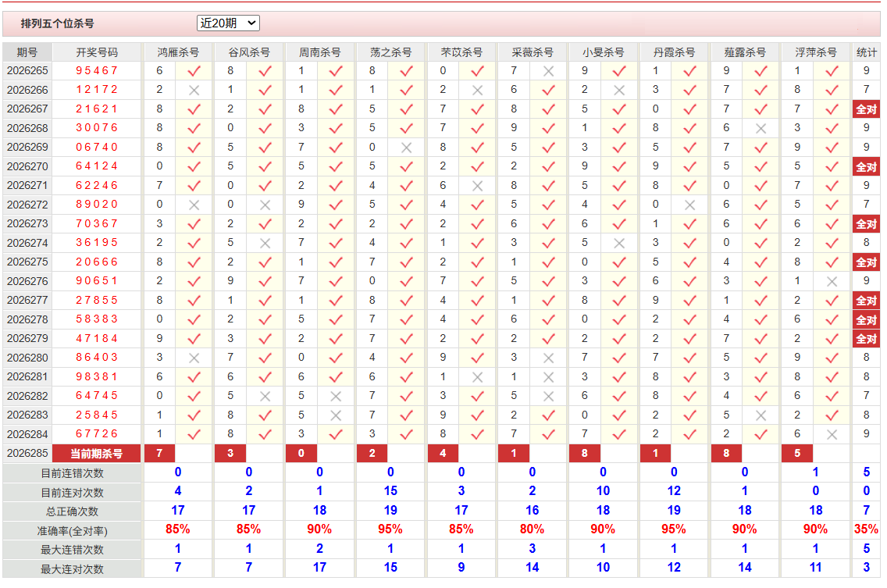This screenshot has height=588, width=887.
Task: Click the 目前连对次数 row label
Action: [x=72, y=493]
